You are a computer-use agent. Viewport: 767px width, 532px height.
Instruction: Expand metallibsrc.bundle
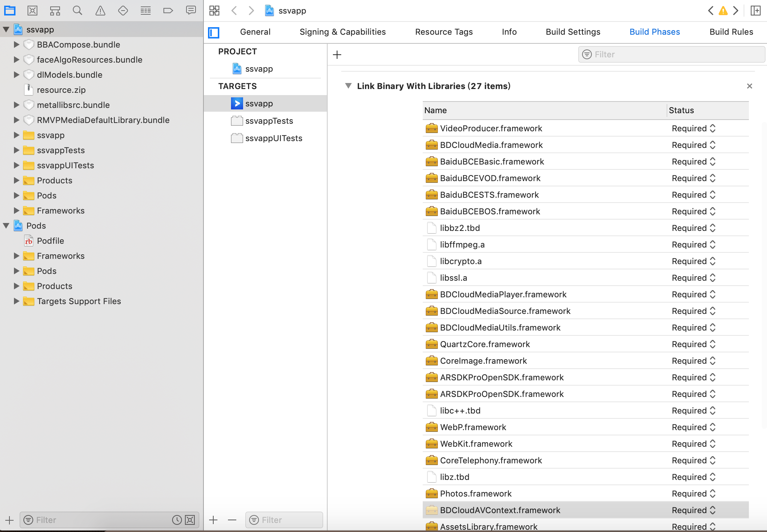tap(16, 105)
